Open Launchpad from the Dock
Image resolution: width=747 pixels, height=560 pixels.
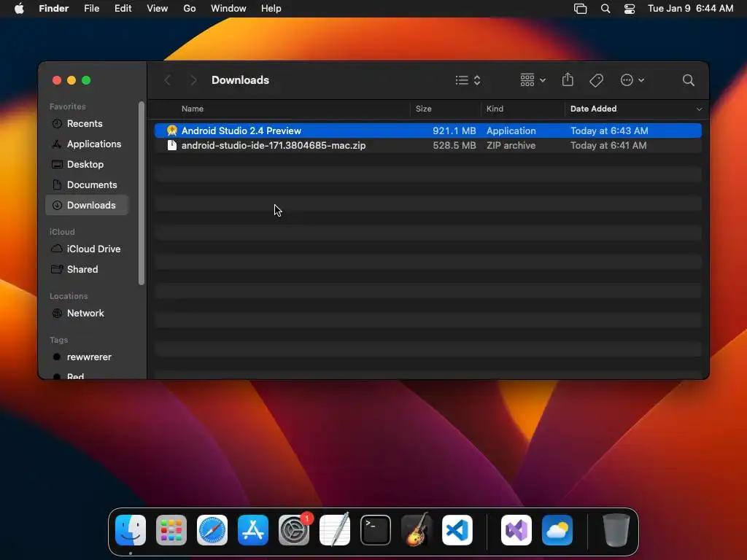[171, 530]
